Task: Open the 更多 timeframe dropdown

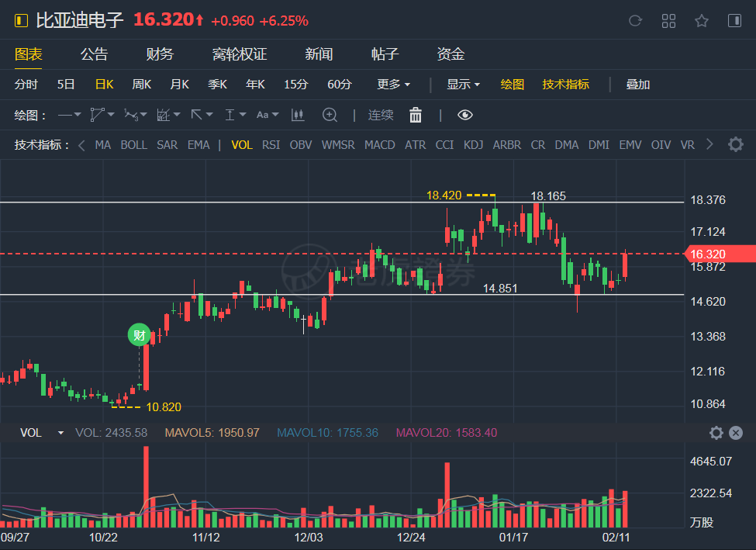Action: (393, 85)
